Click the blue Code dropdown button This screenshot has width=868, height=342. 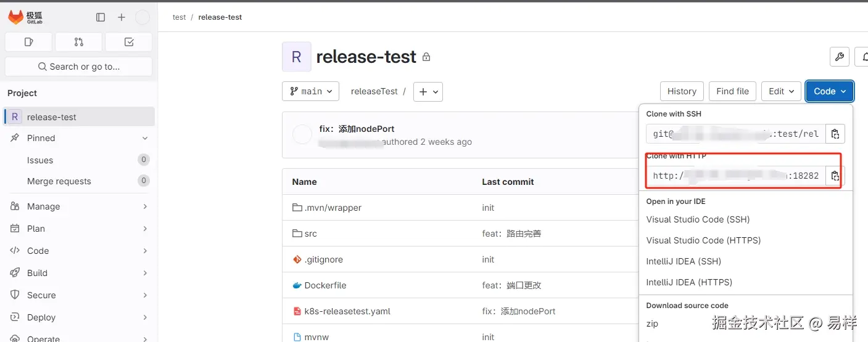pos(830,91)
